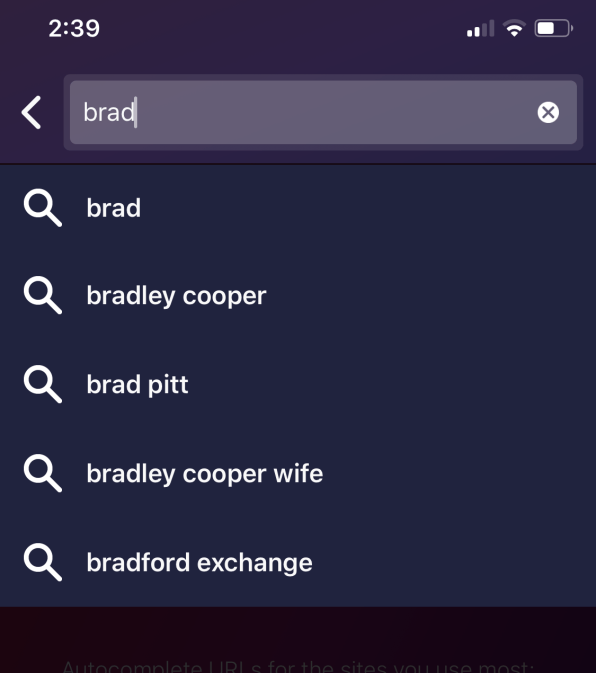Tap the battery status icon
Image resolution: width=596 pixels, height=673 pixels.
pos(554,28)
